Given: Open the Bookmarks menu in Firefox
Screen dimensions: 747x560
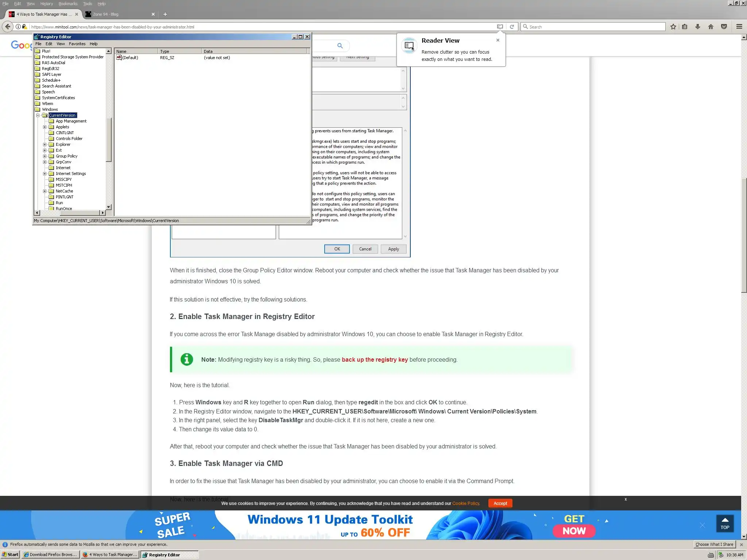Looking at the screenshot, I should pyautogui.click(x=68, y=4).
